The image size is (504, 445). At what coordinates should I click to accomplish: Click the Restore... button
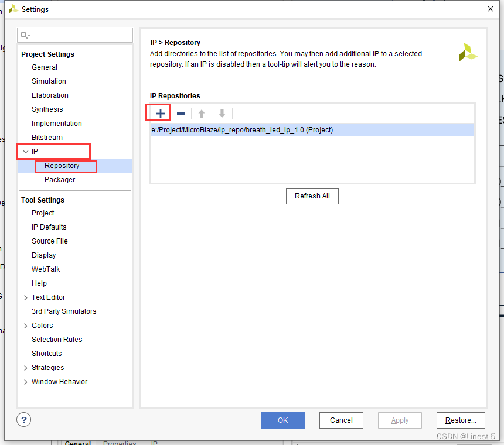coord(461,420)
